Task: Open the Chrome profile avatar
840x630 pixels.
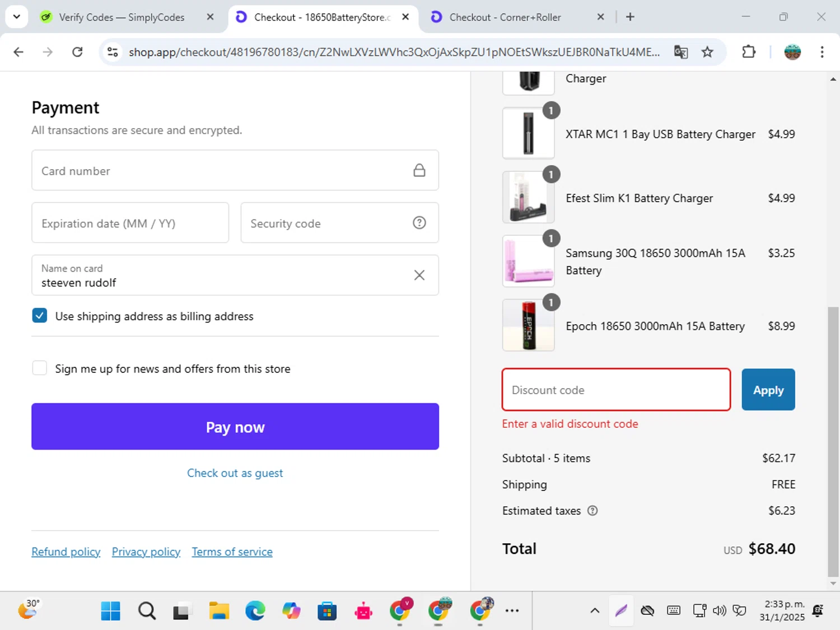Action: tap(792, 52)
